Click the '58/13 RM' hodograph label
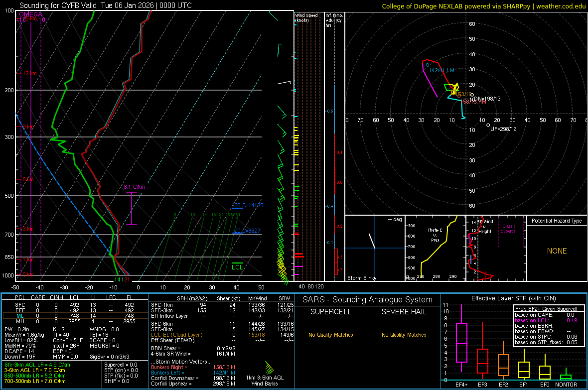This screenshot has width=588, height=390. click(x=474, y=102)
